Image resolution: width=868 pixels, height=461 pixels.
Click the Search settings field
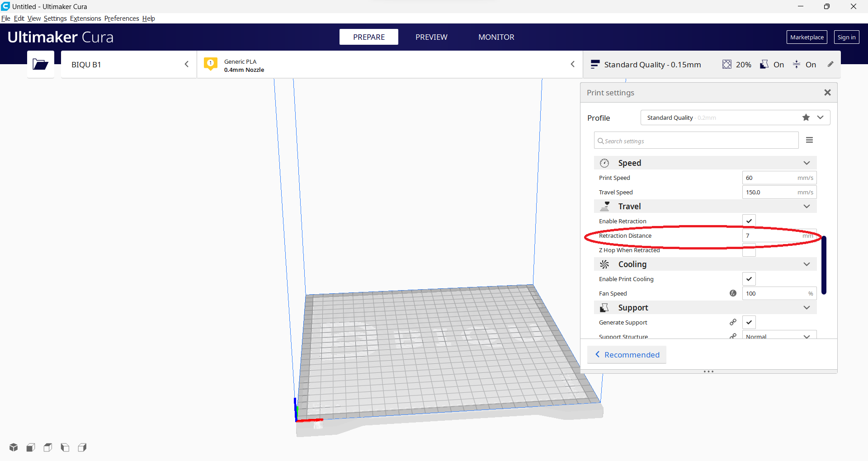coord(696,141)
